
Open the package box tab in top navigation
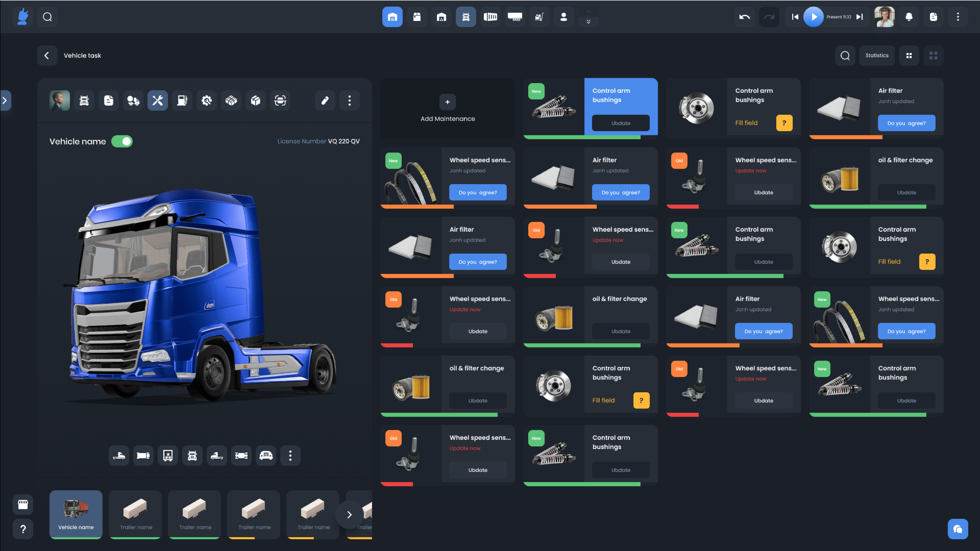[417, 17]
